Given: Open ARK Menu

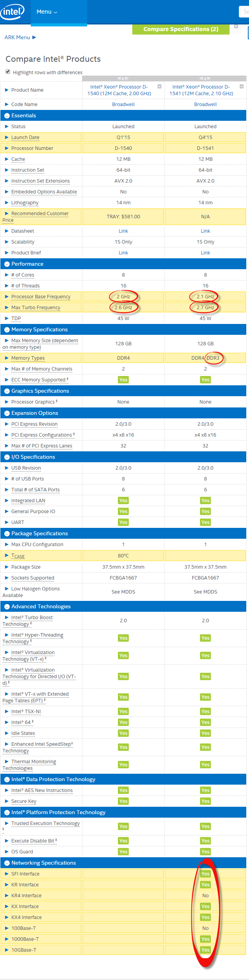Looking at the screenshot, I should click(20, 37).
